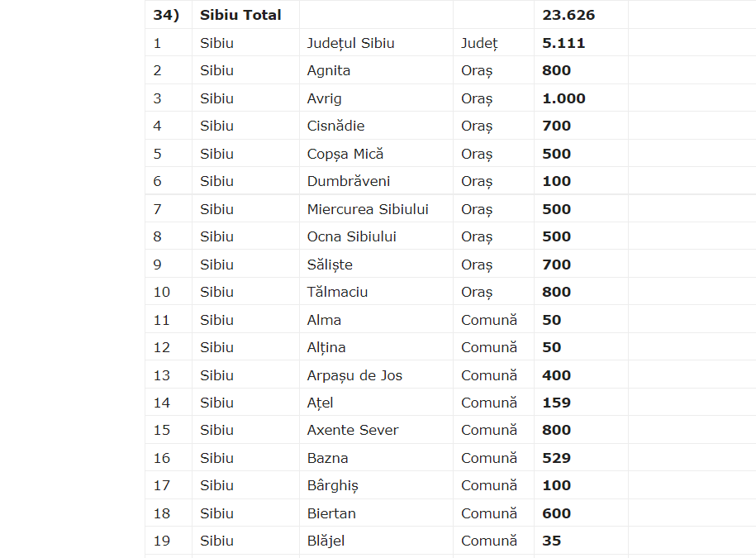
Task: Click the Avrig row value 1.000
Action: pyautogui.click(x=563, y=98)
